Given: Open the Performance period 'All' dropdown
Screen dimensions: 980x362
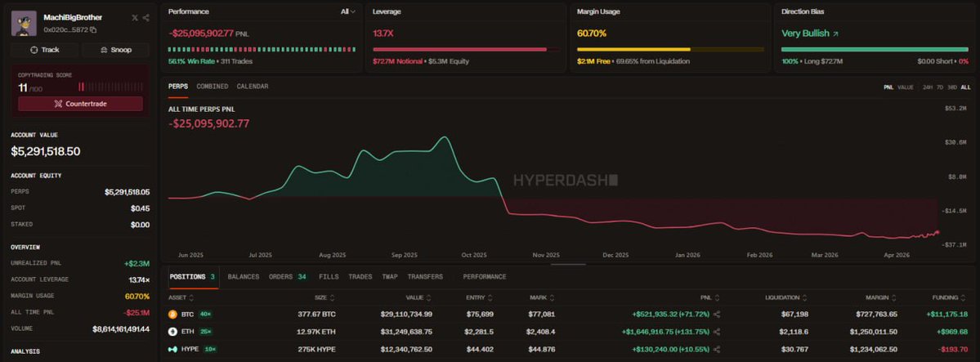Looking at the screenshot, I should (347, 12).
